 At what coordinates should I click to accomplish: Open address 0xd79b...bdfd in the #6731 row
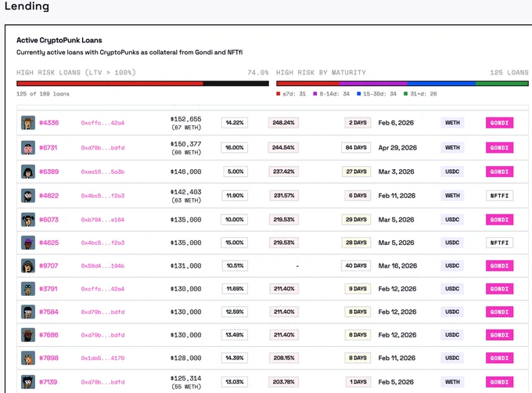click(x=102, y=148)
